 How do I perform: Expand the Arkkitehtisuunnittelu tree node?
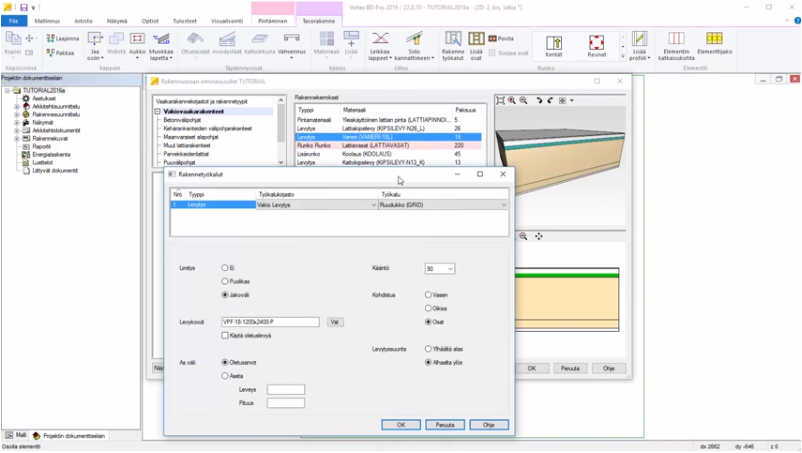click(x=17, y=106)
